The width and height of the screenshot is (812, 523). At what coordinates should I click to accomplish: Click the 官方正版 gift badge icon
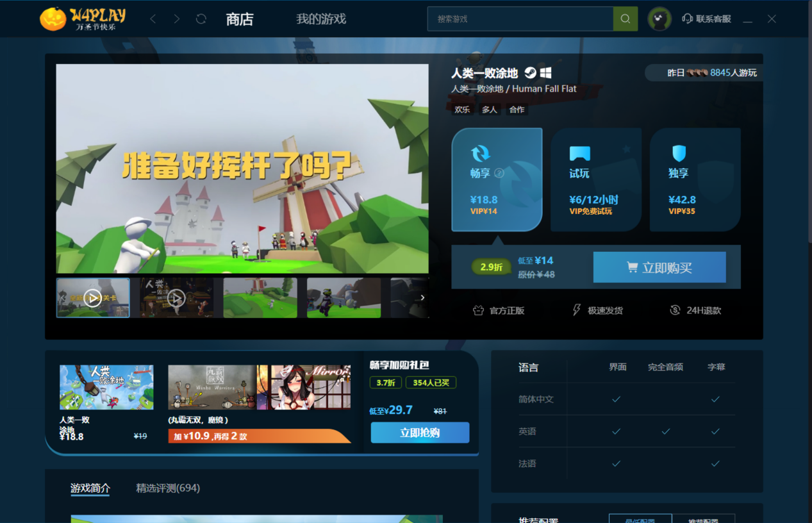click(x=477, y=310)
